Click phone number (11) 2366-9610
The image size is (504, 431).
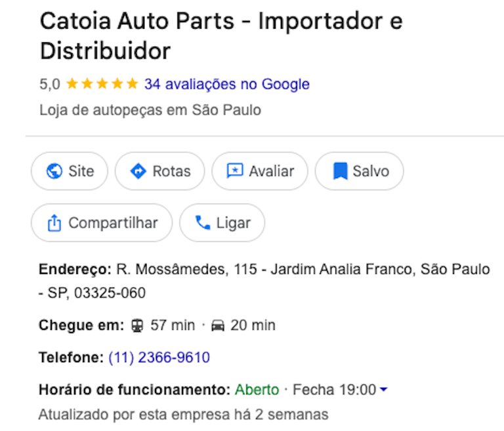click(159, 358)
